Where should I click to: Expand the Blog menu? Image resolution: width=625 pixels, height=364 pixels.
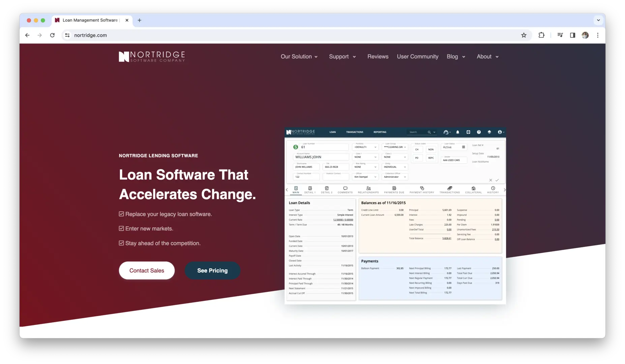click(x=456, y=57)
